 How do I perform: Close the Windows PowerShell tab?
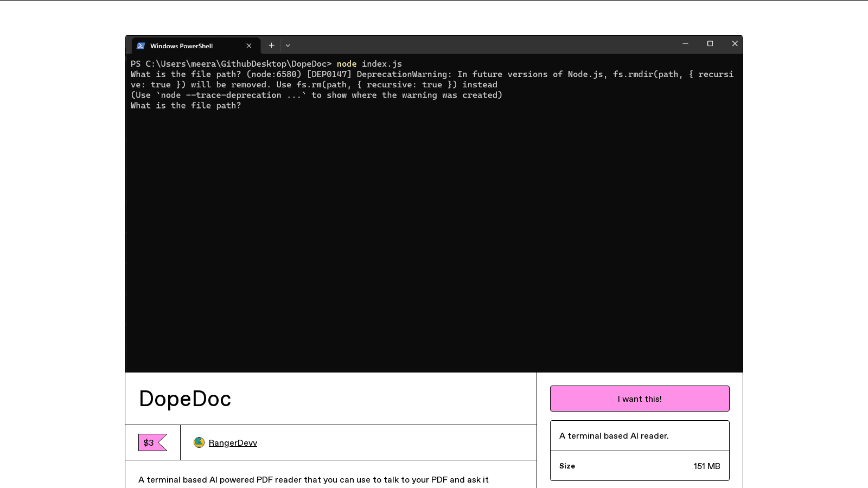[249, 46]
